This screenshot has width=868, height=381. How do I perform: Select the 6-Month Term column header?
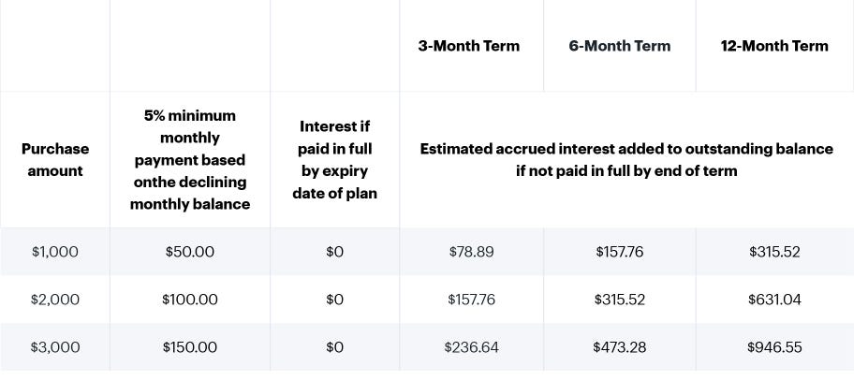620,46
